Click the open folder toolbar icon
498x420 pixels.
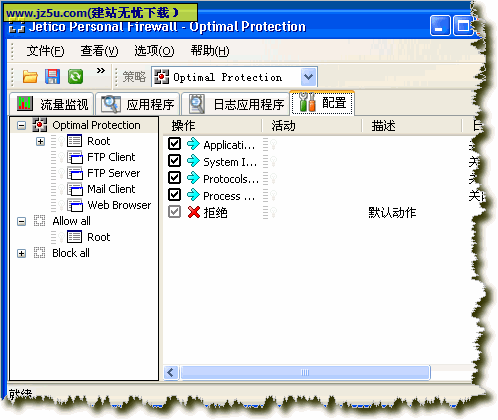point(30,77)
